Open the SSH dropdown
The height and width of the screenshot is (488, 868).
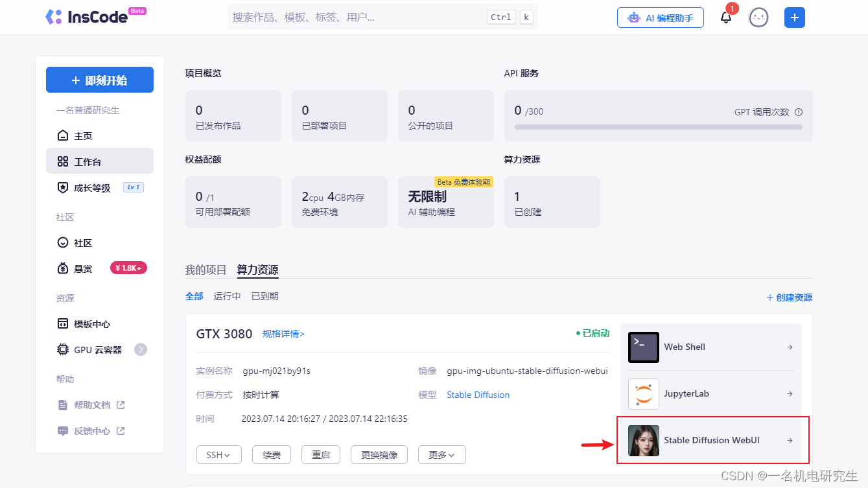pos(219,455)
